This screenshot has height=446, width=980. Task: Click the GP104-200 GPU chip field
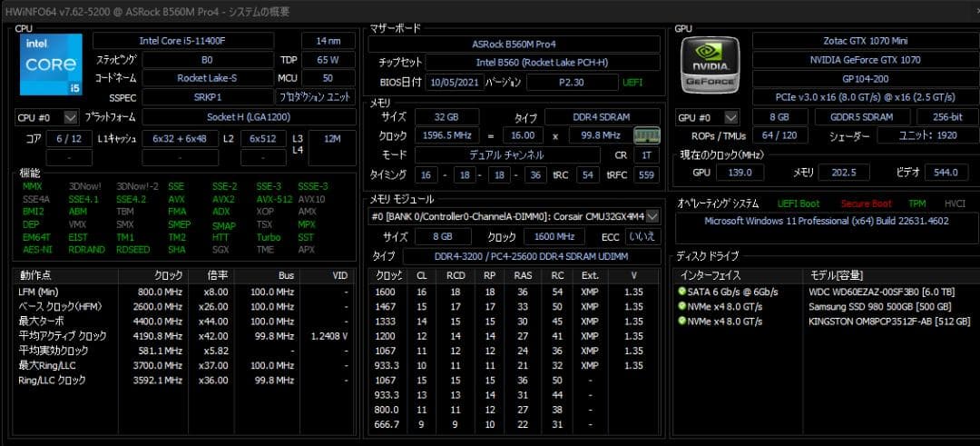point(866,79)
